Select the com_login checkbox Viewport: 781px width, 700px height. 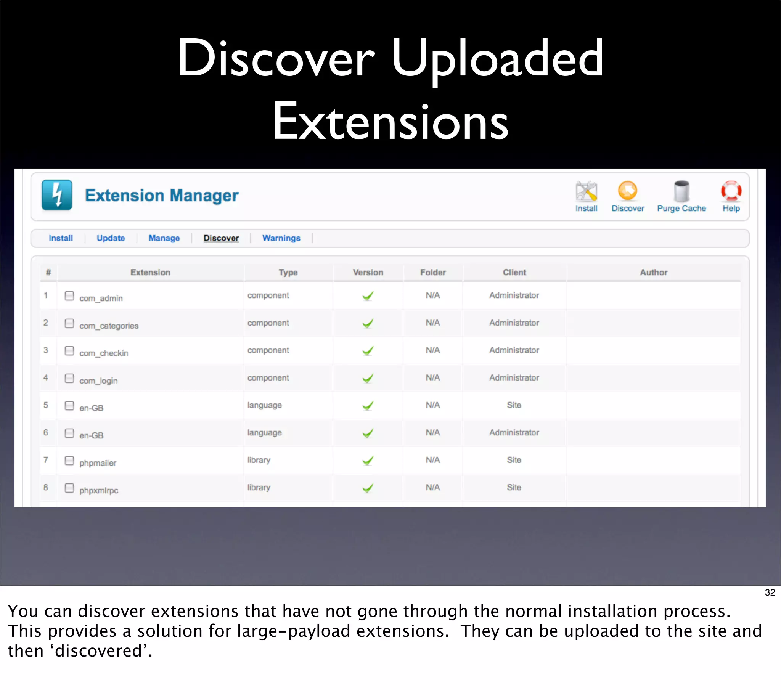point(69,378)
